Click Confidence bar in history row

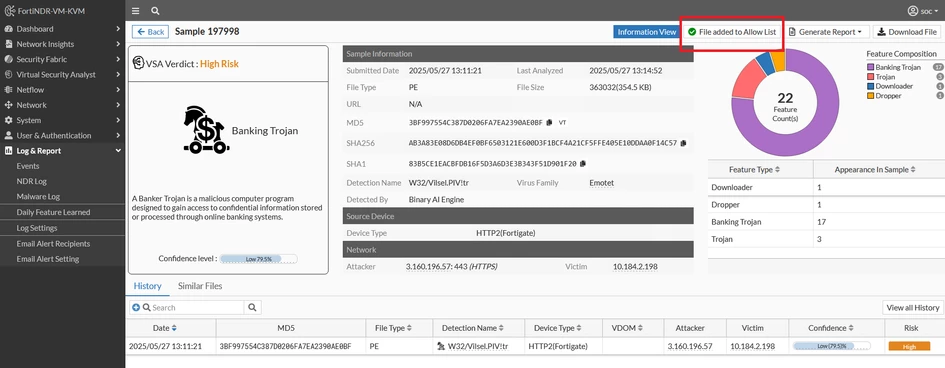(832, 346)
